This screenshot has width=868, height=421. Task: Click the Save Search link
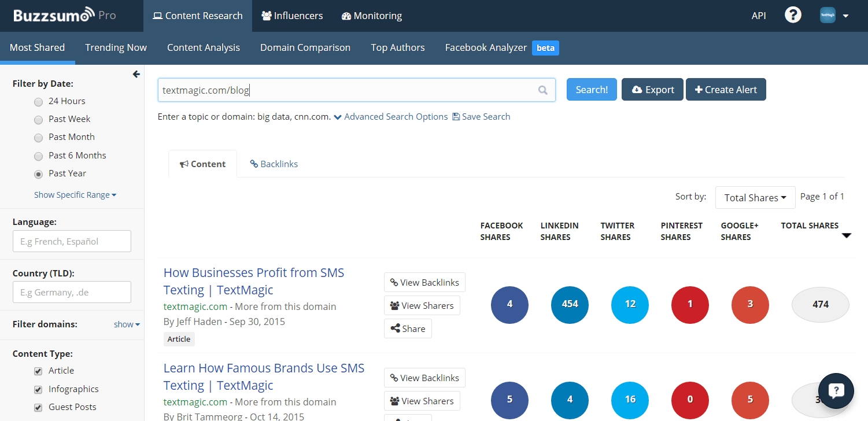(481, 117)
